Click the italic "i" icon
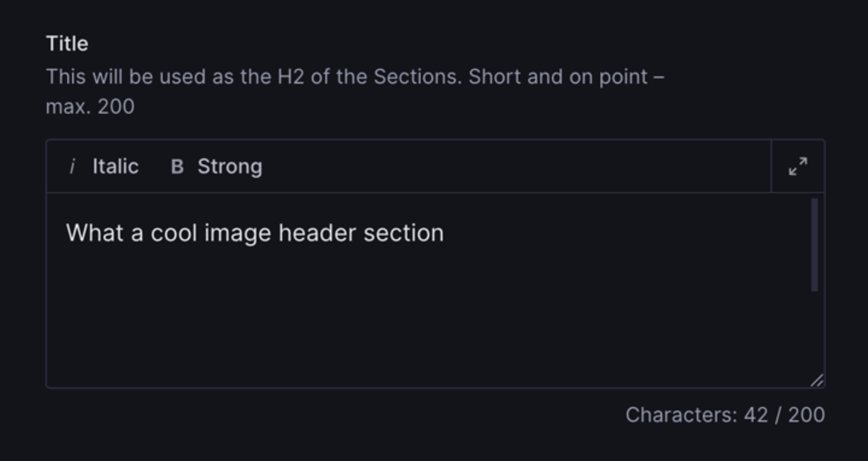The height and width of the screenshot is (461, 868). 72,166
